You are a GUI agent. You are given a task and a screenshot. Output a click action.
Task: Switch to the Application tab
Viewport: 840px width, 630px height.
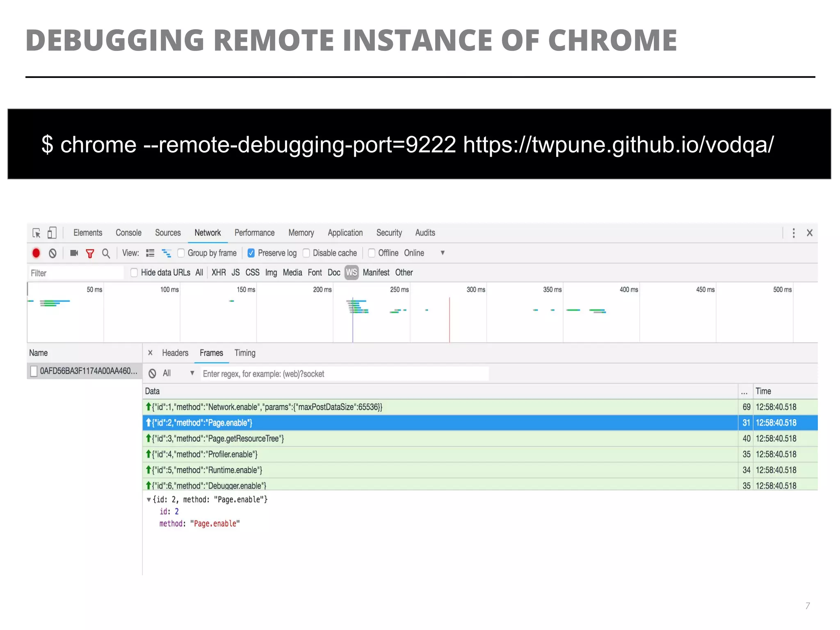tap(345, 233)
